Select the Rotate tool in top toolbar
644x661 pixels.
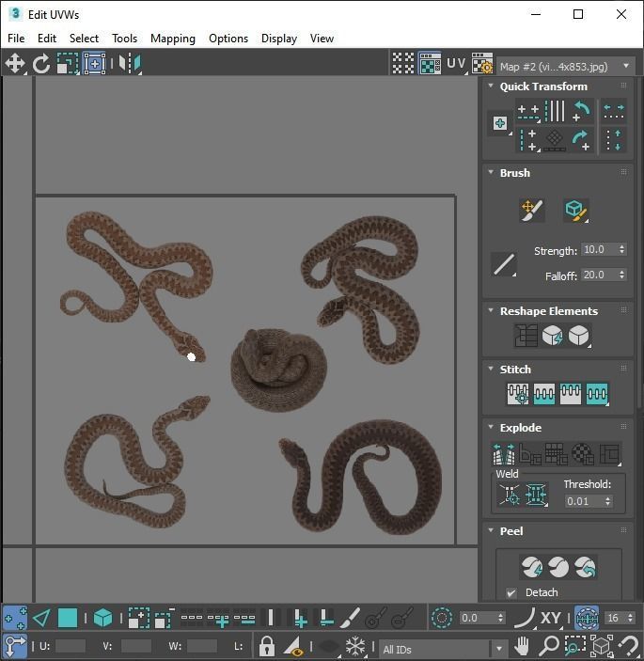[x=41, y=64]
